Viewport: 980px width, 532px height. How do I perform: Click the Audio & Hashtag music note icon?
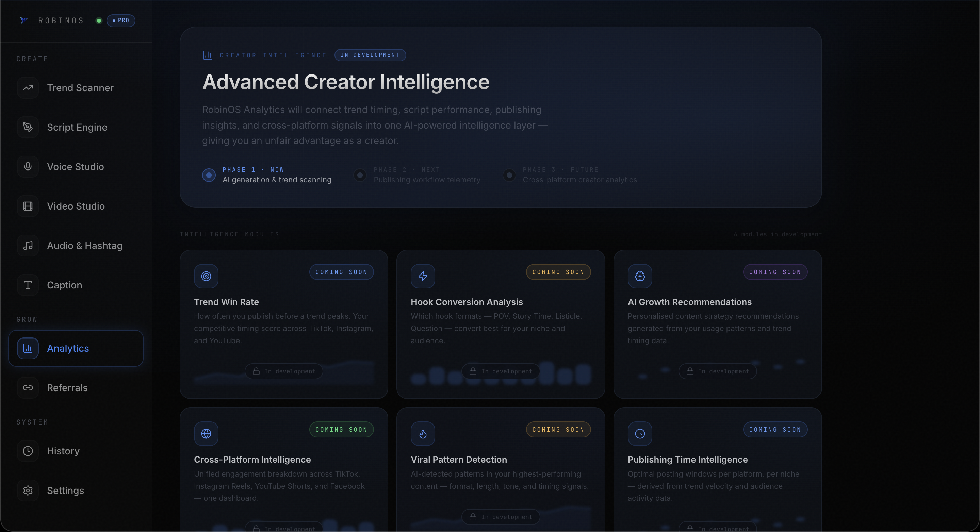(28, 246)
